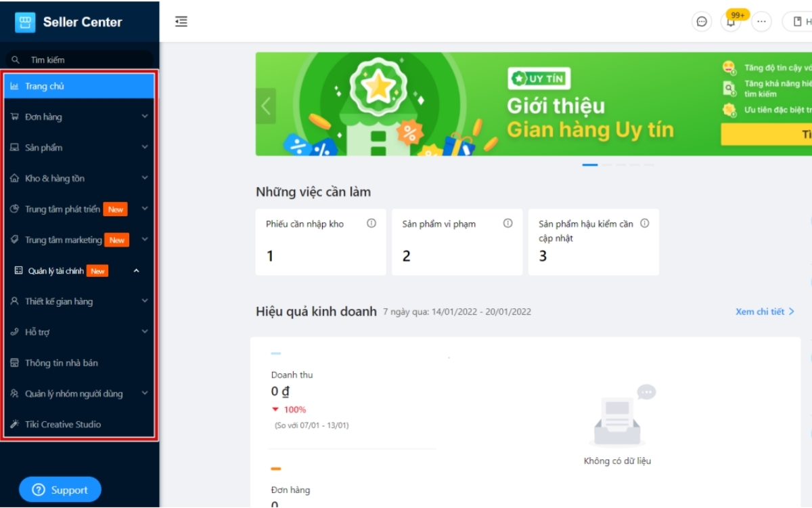The width and height of the screenshot is (812, 508).
Task: Click the info icon on Sản phẩm hậu kiểm
Action: (x=645, y=223)
